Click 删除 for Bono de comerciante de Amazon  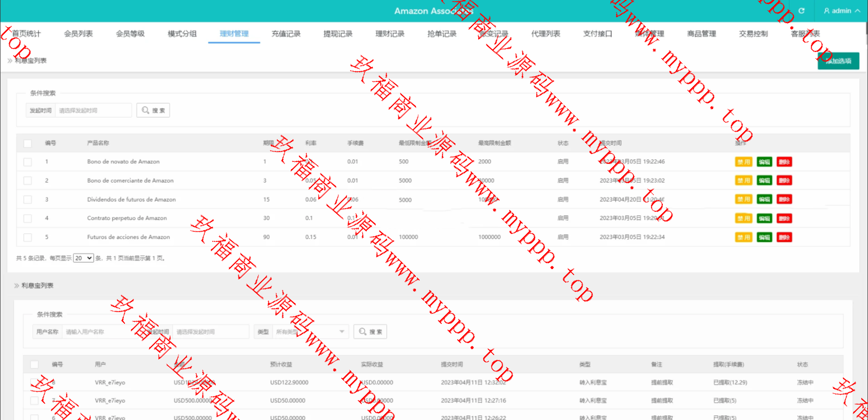784,180
